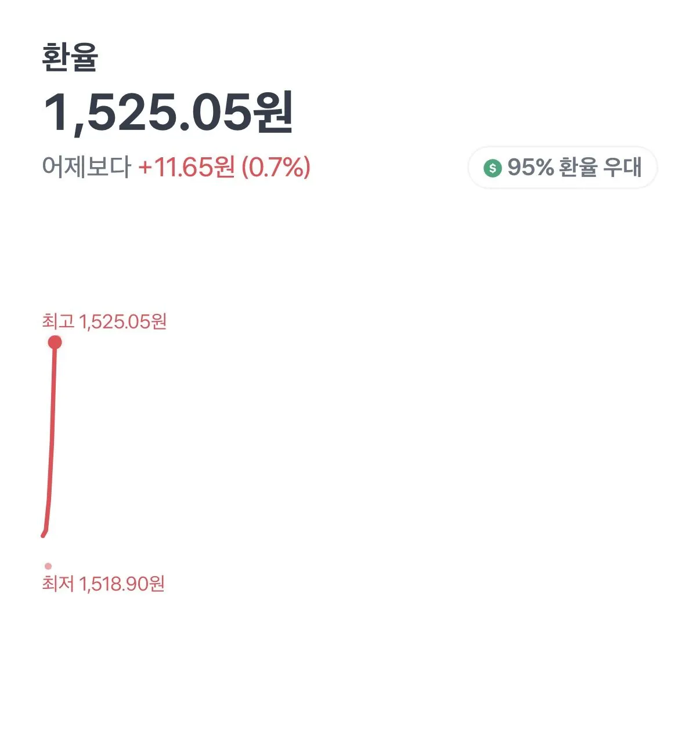Image resolution: width=700 pixels, height=738 pixels.
Task: Click the bottom start of the chart line
Action: [x=44, y=534]
